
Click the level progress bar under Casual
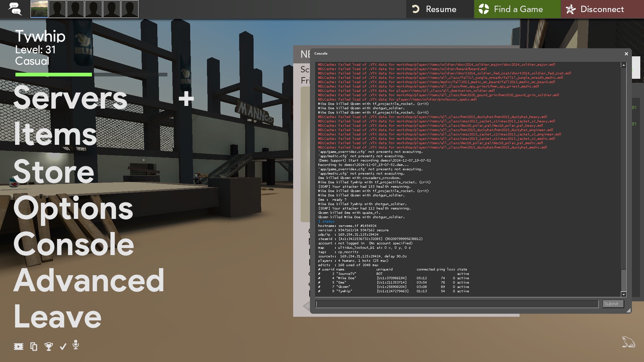coord(91,74)
